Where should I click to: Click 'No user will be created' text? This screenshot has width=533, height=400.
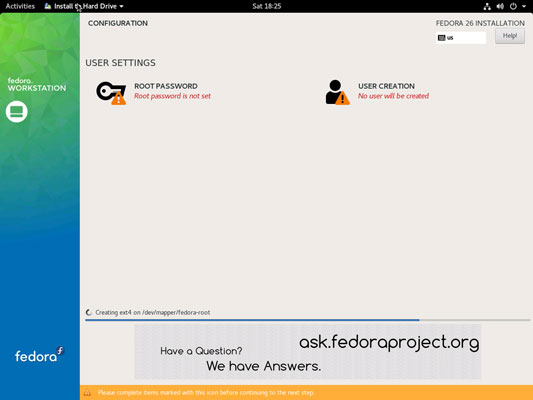click(393, 96)
